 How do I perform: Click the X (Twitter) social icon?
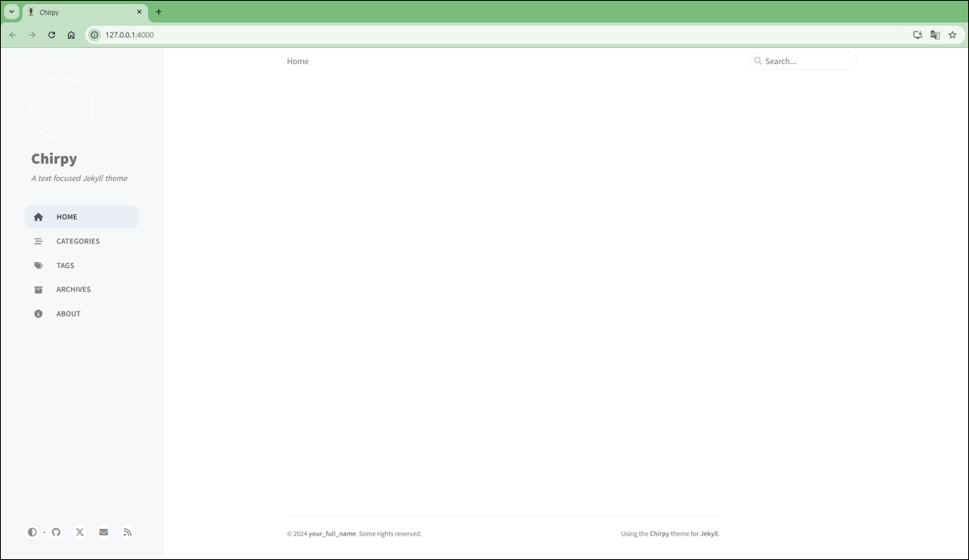coord(80,532)
